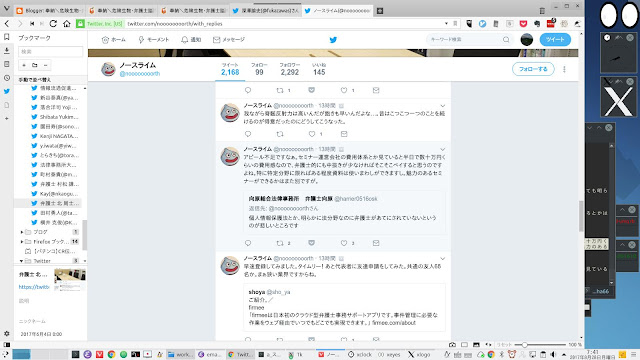Open the History clock icon in the sidebar
Screen dimensions: 640x360
coord(7,78)
